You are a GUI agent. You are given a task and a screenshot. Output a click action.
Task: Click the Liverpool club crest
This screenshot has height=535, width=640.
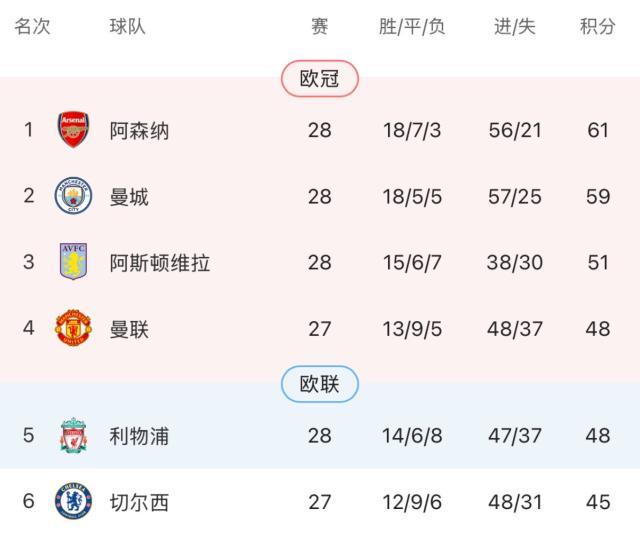click(73, 436)
